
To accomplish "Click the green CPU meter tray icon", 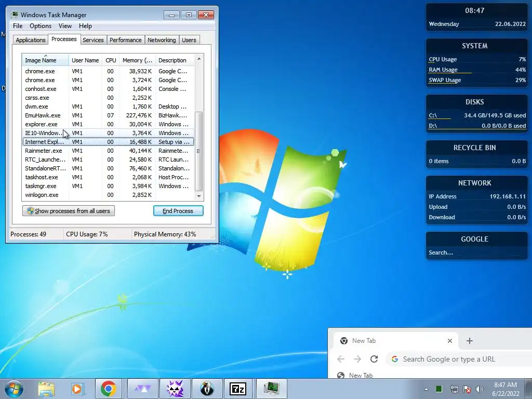I will [439, 389].
